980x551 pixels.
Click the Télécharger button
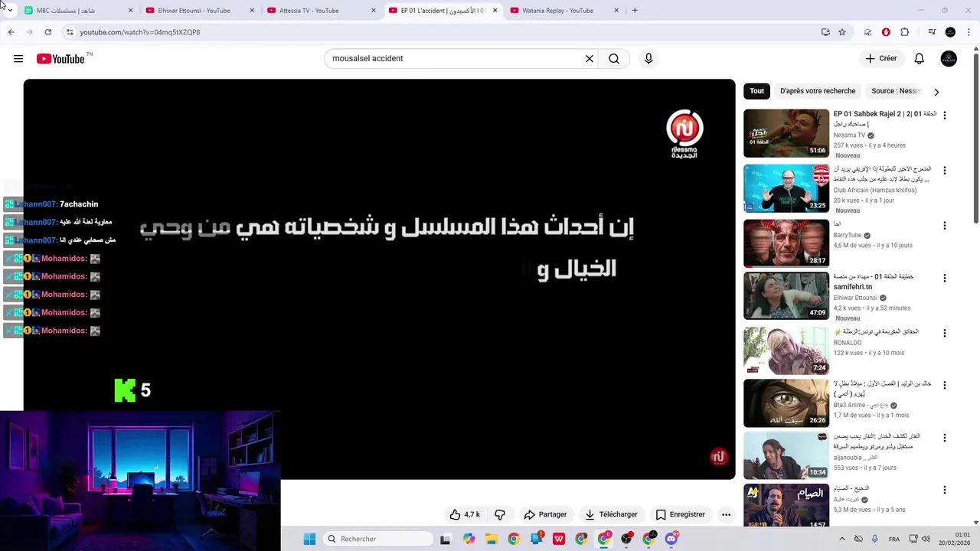tap(611, 514)
